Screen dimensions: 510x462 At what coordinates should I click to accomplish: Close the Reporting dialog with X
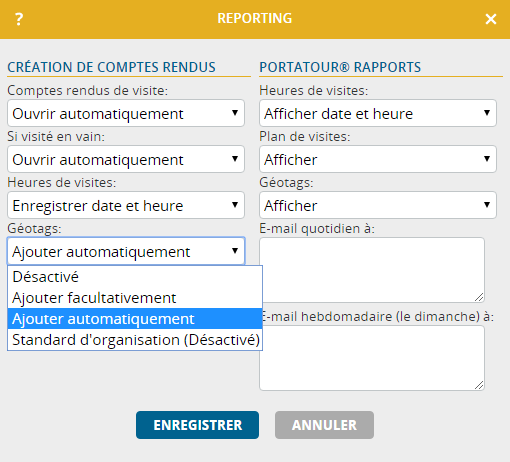coord(491,19)
